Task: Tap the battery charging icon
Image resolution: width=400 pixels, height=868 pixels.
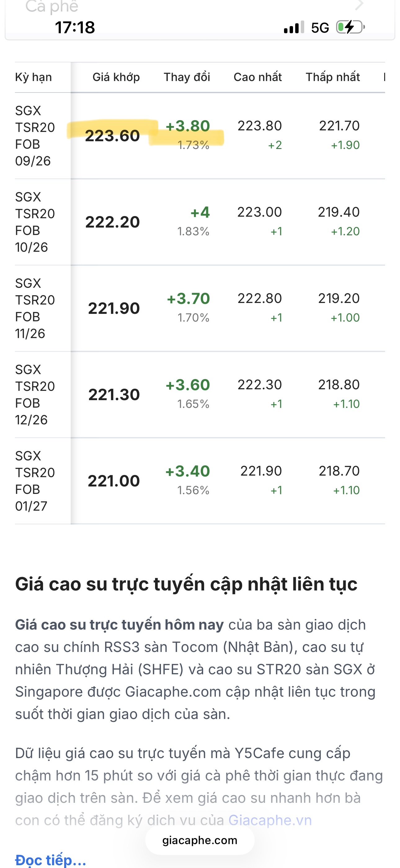Action: pos(350,27)
